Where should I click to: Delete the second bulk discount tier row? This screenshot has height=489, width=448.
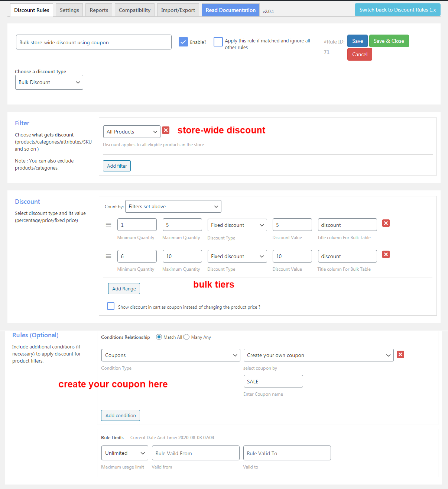pos(386,254)
